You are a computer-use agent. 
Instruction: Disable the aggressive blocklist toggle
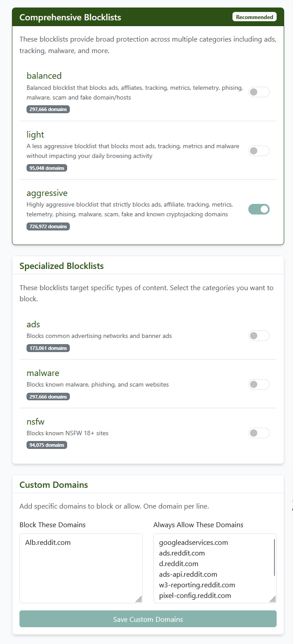pyautogui.click(x=259, y=209)
